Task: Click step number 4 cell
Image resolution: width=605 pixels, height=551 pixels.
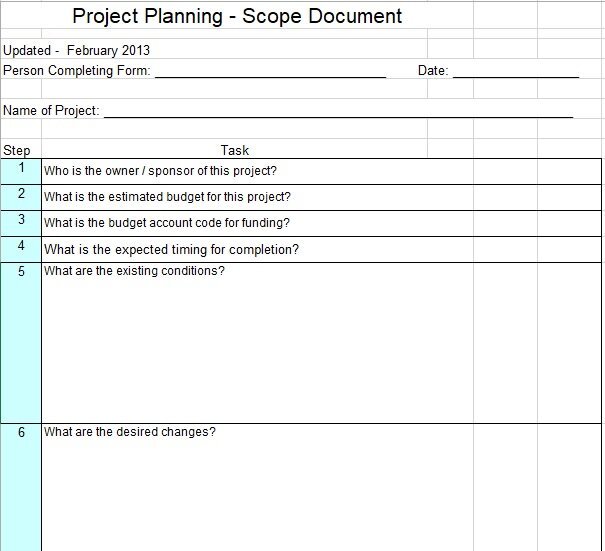Action: click(21, 247)
